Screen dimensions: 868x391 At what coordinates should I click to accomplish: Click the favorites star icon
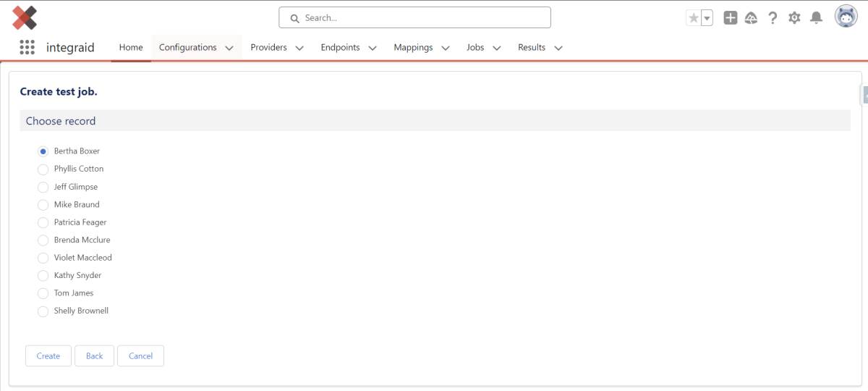pos(694,18)
